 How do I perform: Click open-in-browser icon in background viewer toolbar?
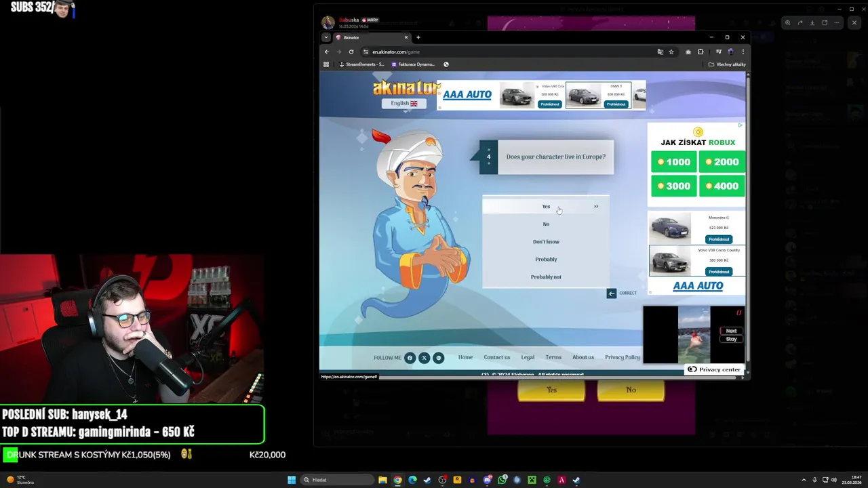click(825, 22)
